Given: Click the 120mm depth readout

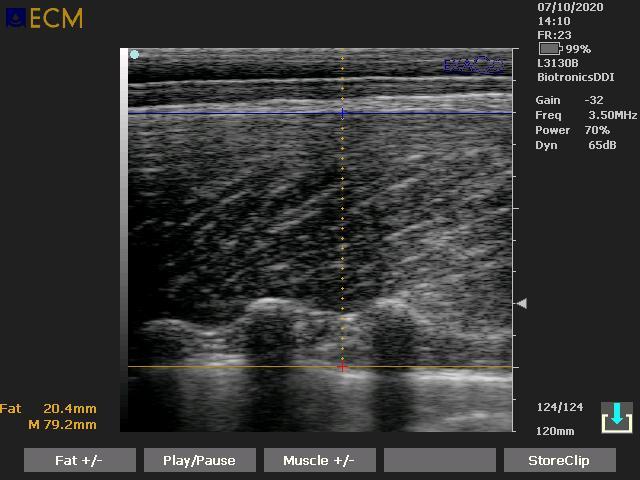Looking at the screenshot, I should (555, 431).
